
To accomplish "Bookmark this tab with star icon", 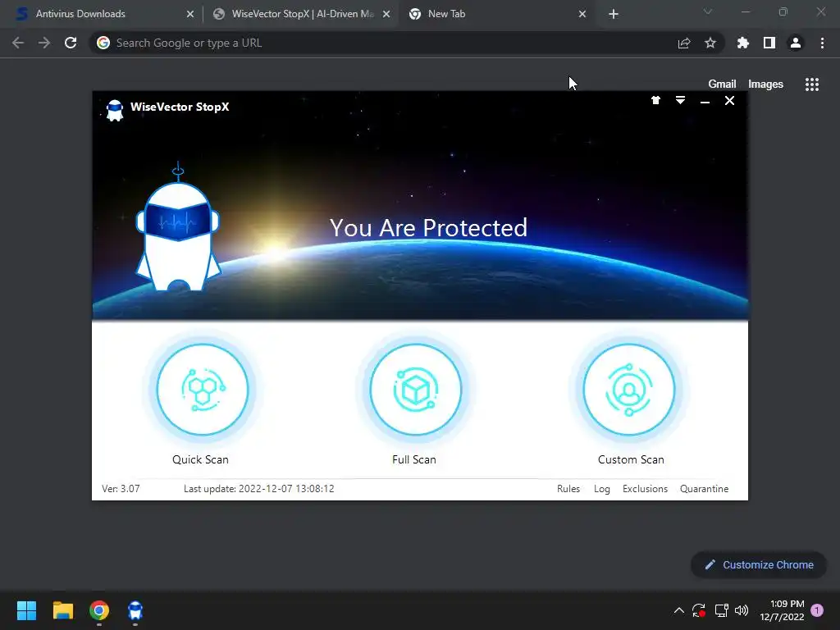I will [710, 43].
